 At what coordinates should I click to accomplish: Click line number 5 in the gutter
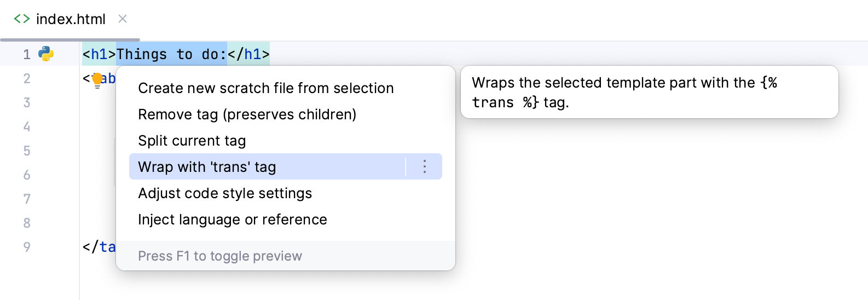point(26,151)
